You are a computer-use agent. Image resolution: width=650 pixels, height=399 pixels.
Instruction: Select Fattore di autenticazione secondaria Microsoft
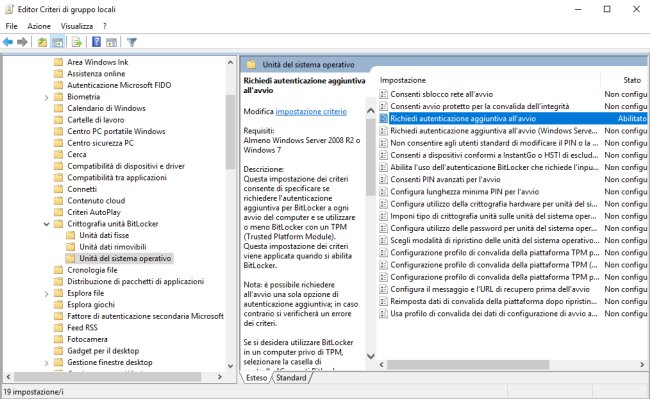145,316
